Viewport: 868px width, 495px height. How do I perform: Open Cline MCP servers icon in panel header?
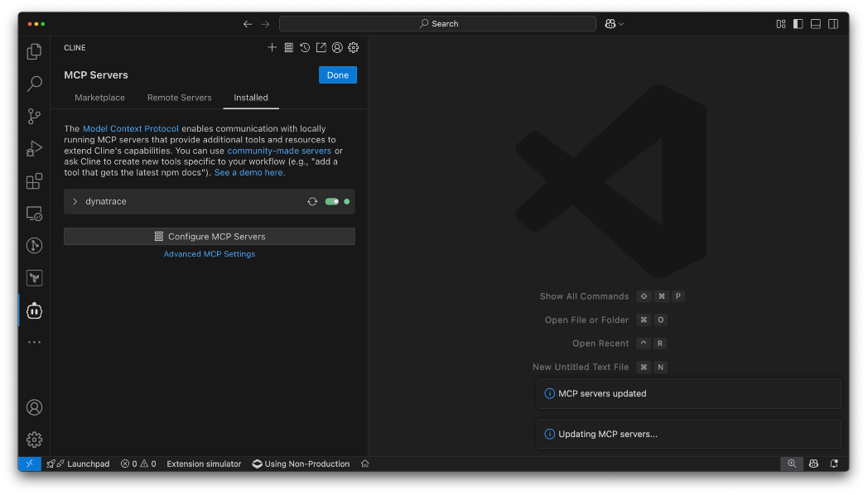point(288,47)
